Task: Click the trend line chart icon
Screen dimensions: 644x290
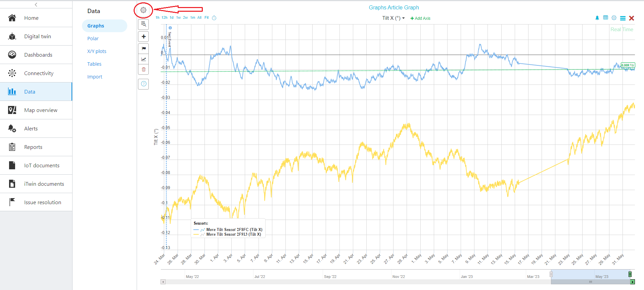Action: [x=144, y=59]
